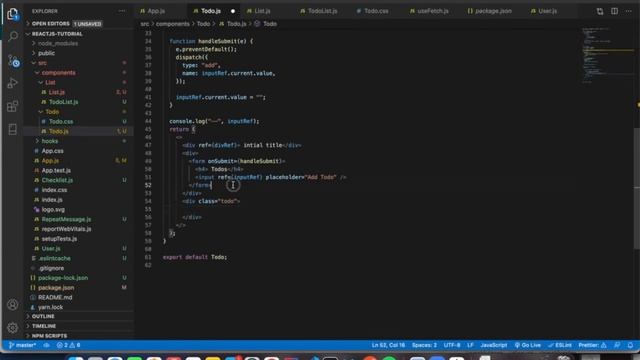Open package-lock.json in explorer
Image resolution: width=640 pixels, height=360 pixels.
tap(63, 278)
